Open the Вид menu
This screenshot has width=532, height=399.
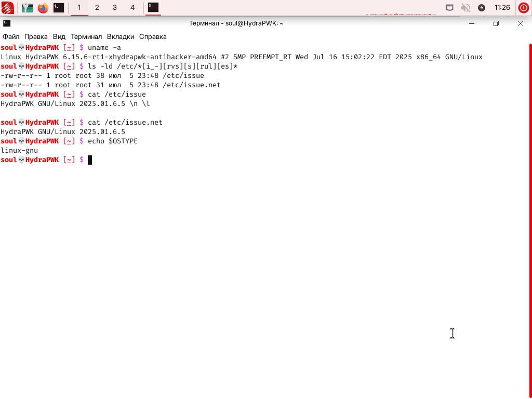pos(59,37)
